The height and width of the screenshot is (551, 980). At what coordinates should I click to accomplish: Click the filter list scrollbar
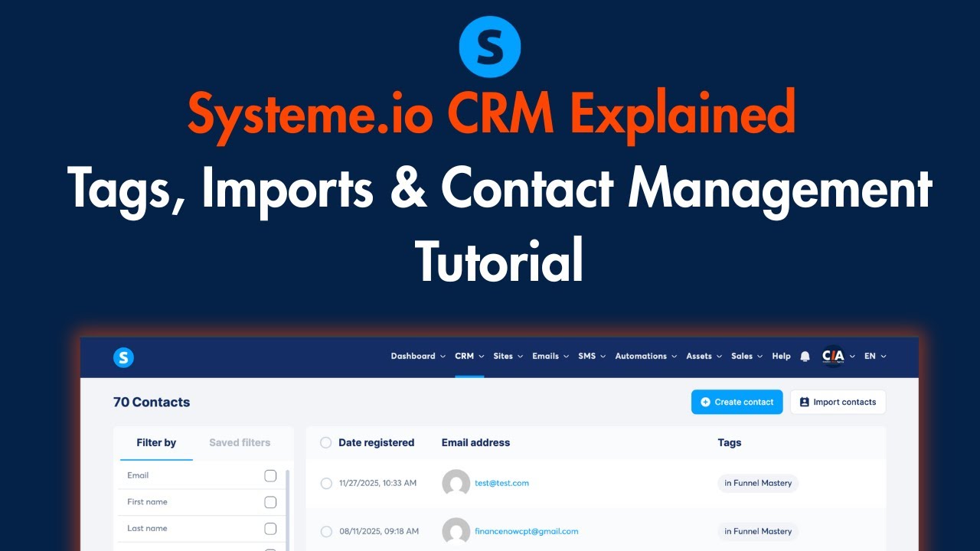(x=288, y=510)
